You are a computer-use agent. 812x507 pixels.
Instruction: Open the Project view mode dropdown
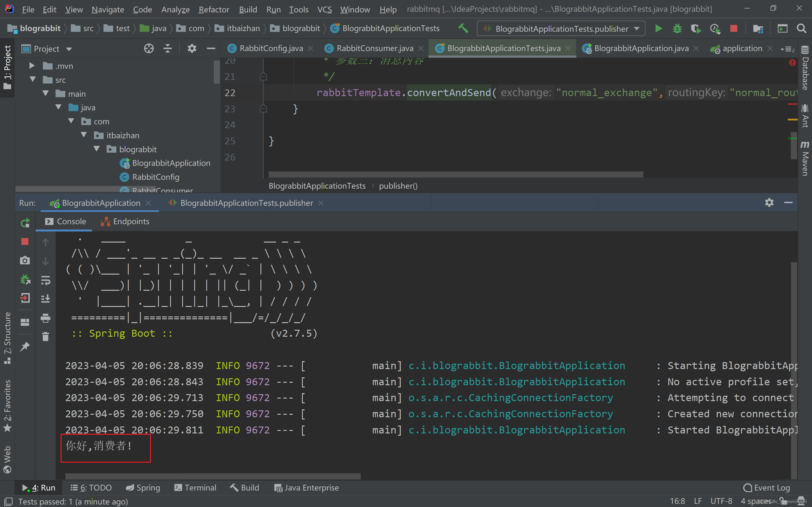point(69,49)
